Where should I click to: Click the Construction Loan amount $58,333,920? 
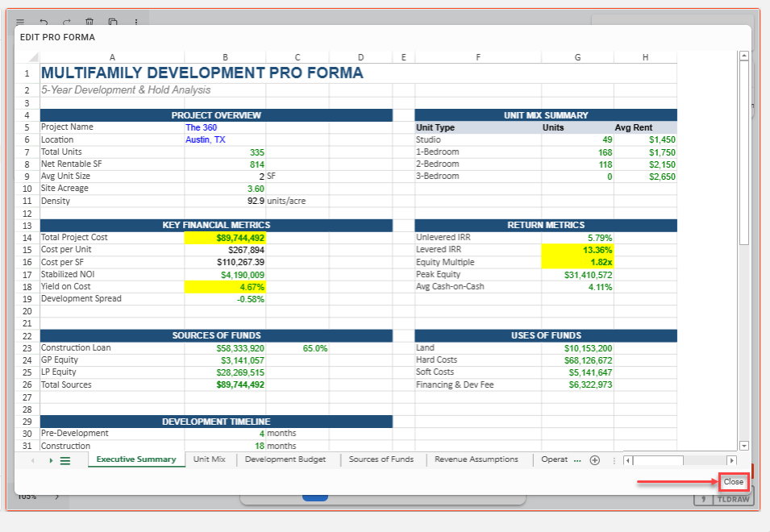pos(225,348)
